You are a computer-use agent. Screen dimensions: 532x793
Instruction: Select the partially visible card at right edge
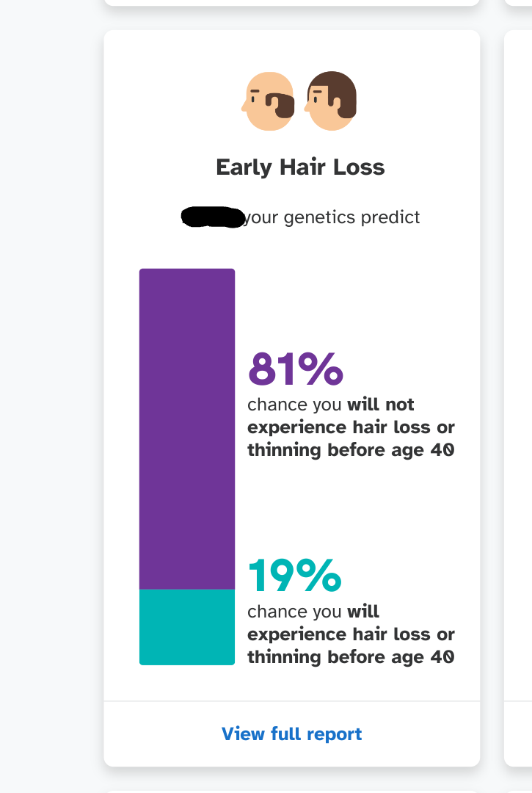[x=518, y=398]
